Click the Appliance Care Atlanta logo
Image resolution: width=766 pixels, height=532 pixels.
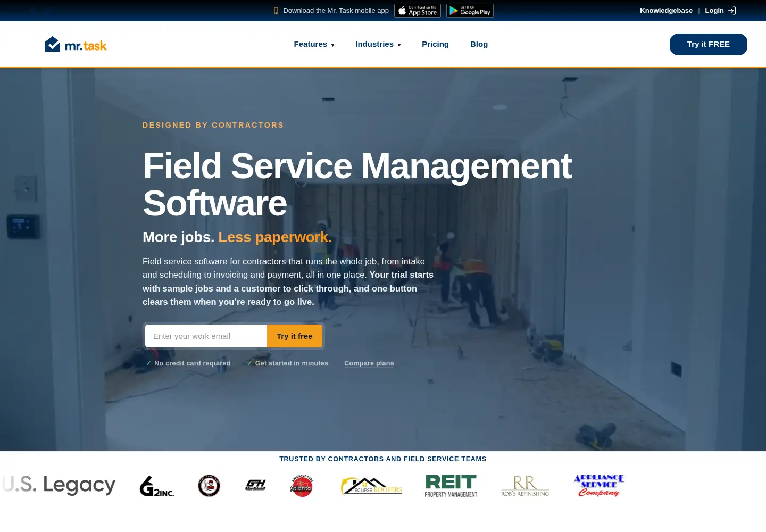(302, 486)
